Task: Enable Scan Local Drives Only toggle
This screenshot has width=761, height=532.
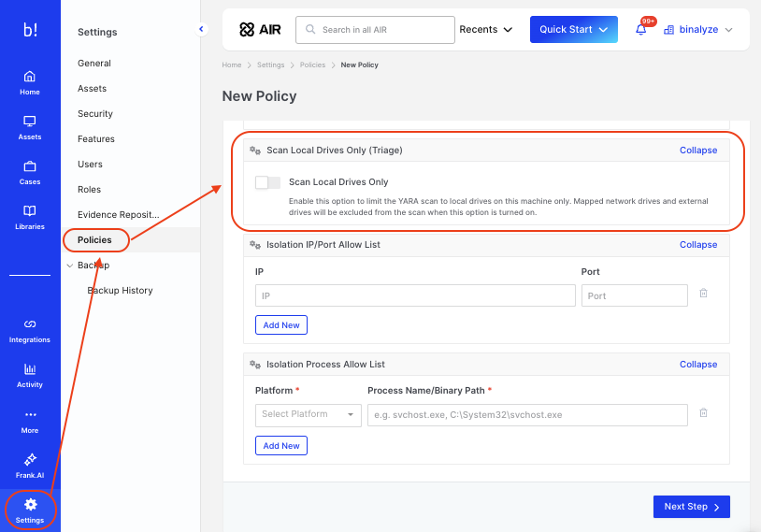Action: coord(267,182)
